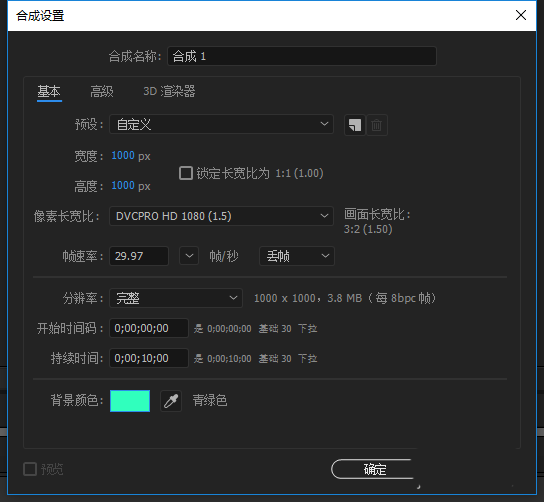The image size is (544, 502).
Task: Switch to the 高级 tab
Action: [x=102, y=92]
